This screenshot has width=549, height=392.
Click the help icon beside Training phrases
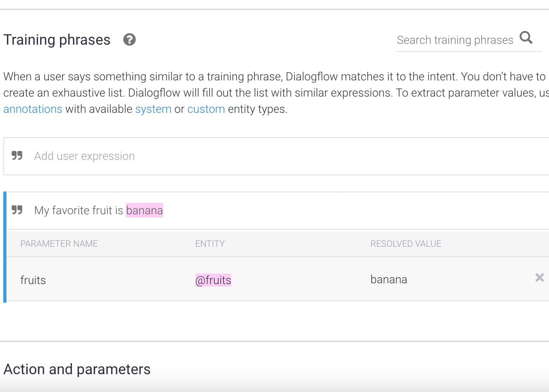tap(129, 40)
